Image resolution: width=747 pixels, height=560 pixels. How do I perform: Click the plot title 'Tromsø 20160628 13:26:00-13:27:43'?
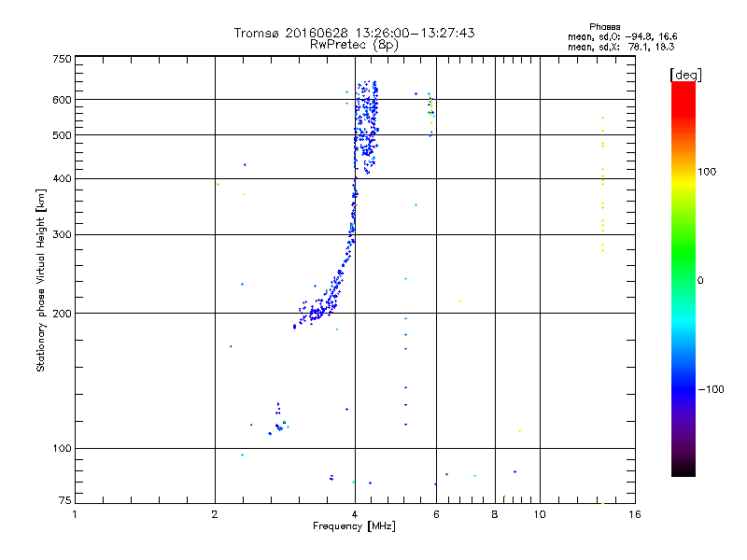click(354, 33)
